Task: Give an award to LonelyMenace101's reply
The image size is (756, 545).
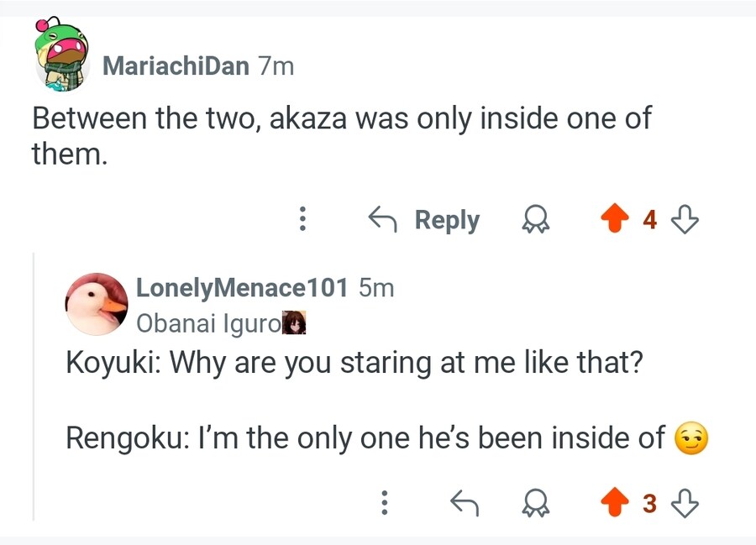Action: pos(532,503)
